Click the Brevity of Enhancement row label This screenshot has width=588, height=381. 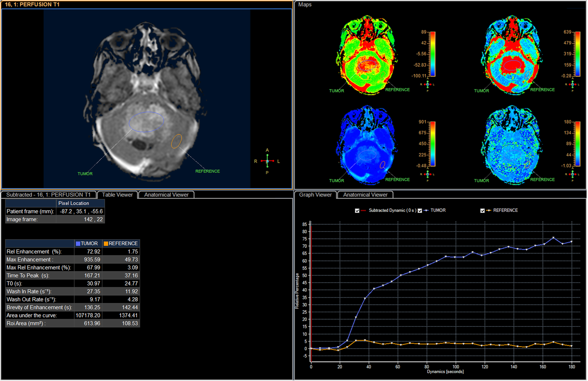39,307
